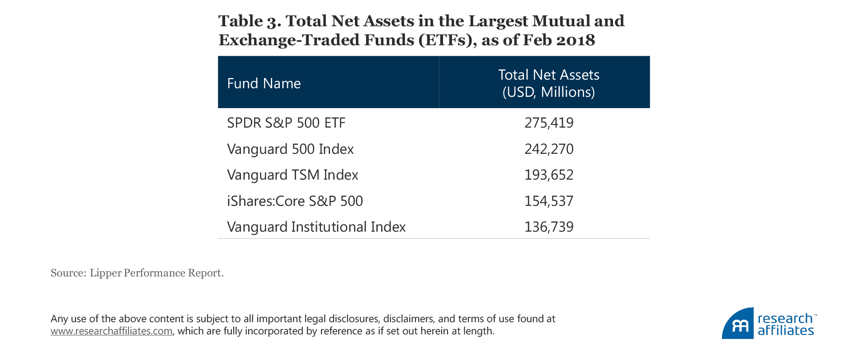Click the 136,739 net assets value
The height and width of the screenshot is (352, 868).
click(x=549, y=227)
